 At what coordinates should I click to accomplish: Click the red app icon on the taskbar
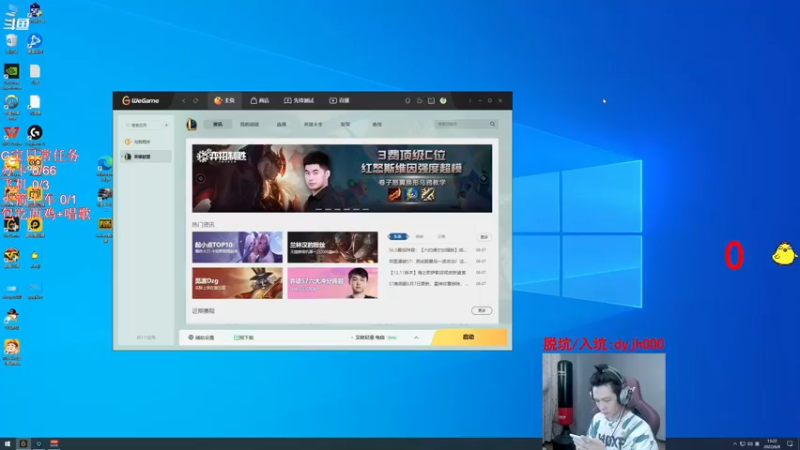tap(54, 444)
